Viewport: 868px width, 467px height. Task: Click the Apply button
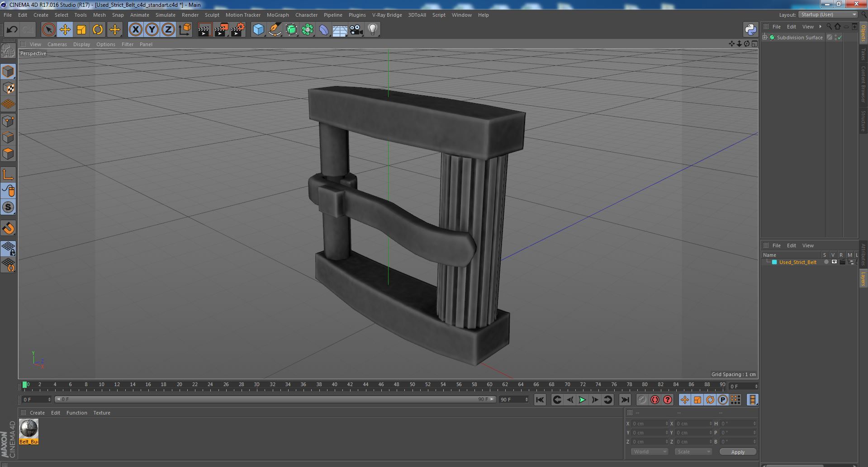(x=738, y=452)
